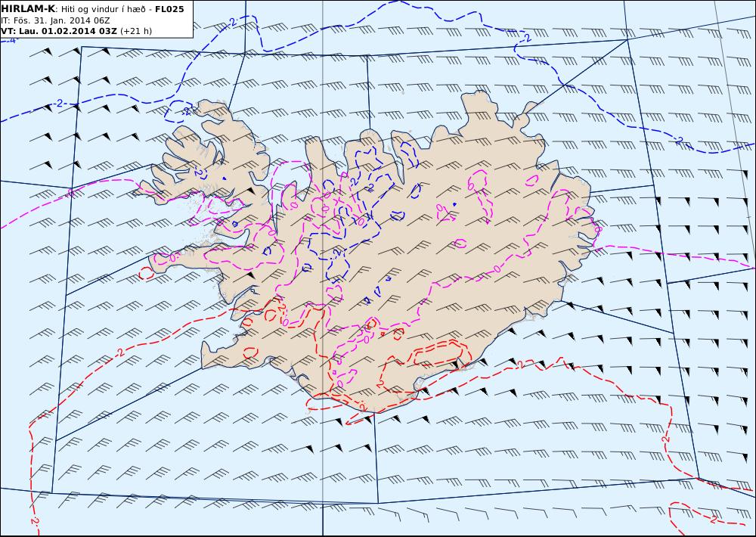Click the 'Hiti og vindur í hæð' caption

pyautogui.click(x=103, y=9)
